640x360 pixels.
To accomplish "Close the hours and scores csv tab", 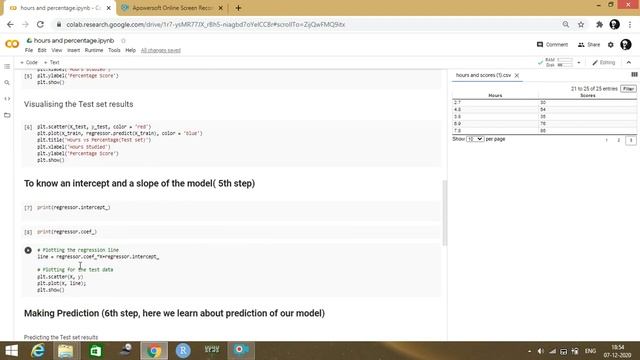I will click(517, 76).
